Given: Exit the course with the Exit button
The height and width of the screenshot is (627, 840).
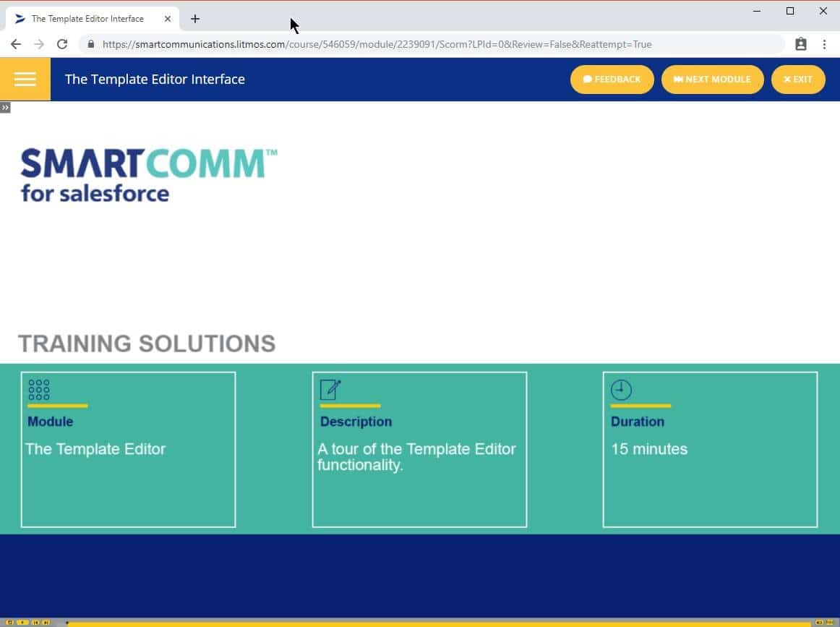Looking at the screenshot, I should pos(797,80).
